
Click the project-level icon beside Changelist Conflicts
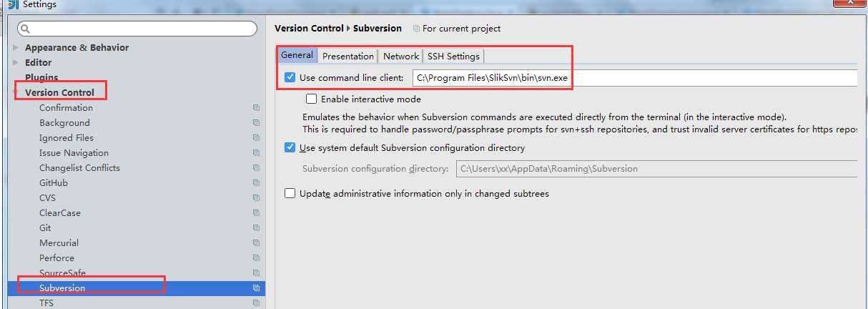coord(256,168)
